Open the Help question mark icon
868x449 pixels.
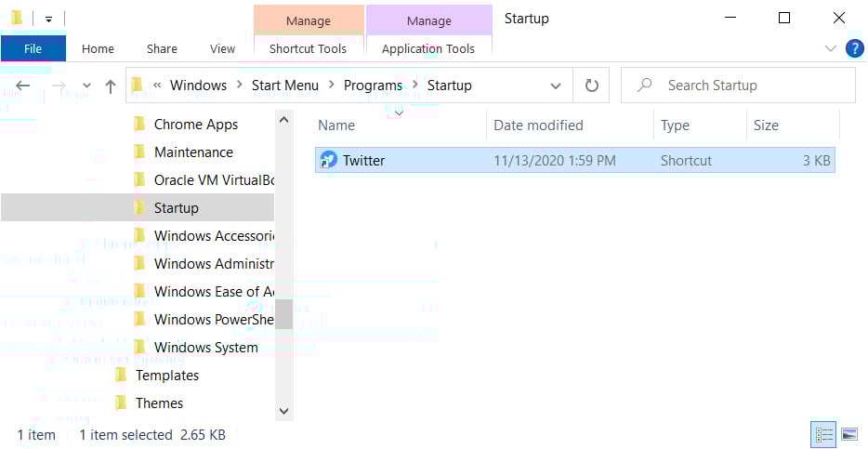[855, 48]
